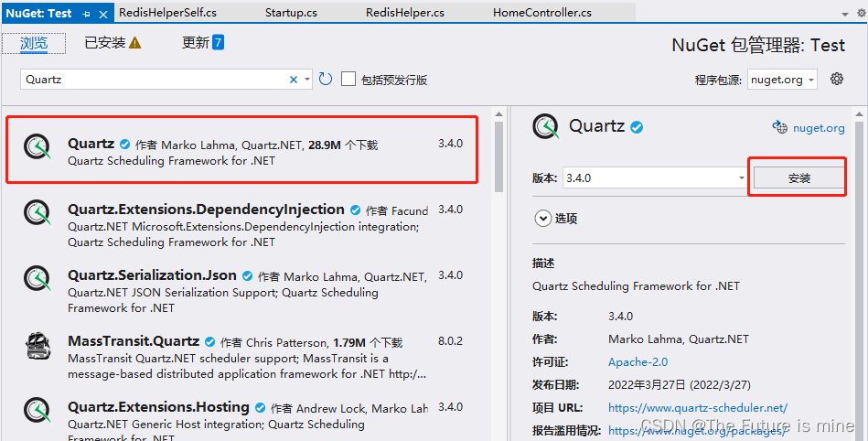Click 发布日期 value 2022年3月27日

pyautogui.click(x=680, y=384)
